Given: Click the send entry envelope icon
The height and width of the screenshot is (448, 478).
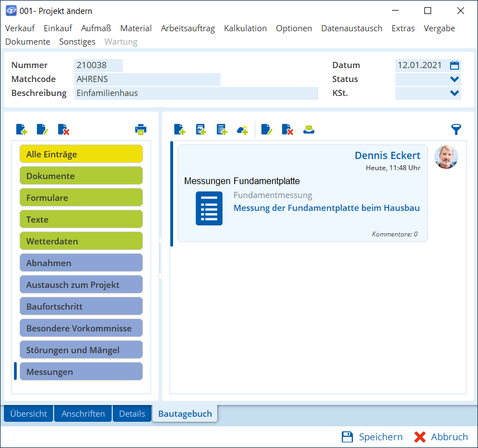Looking at the screenshot, I should (309, 129).
